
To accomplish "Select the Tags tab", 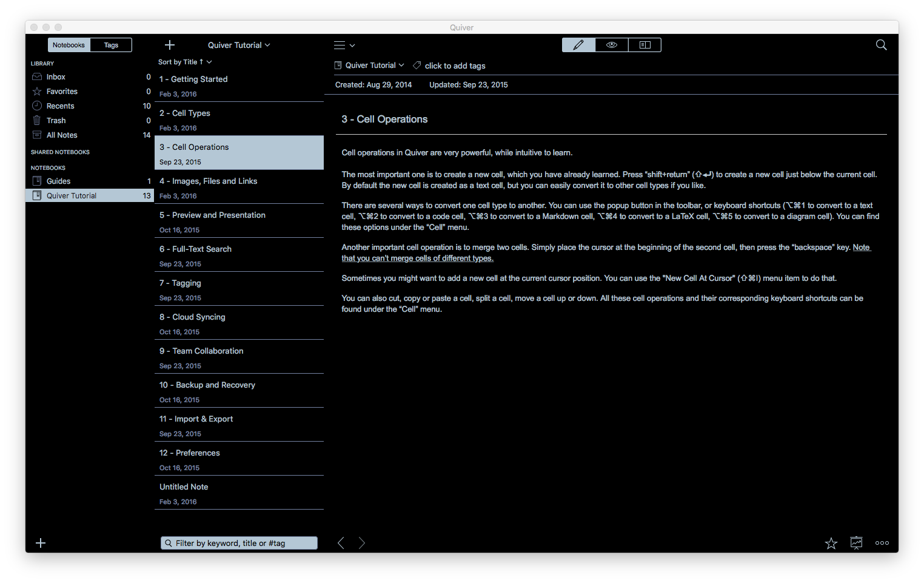I will [111, 45].
